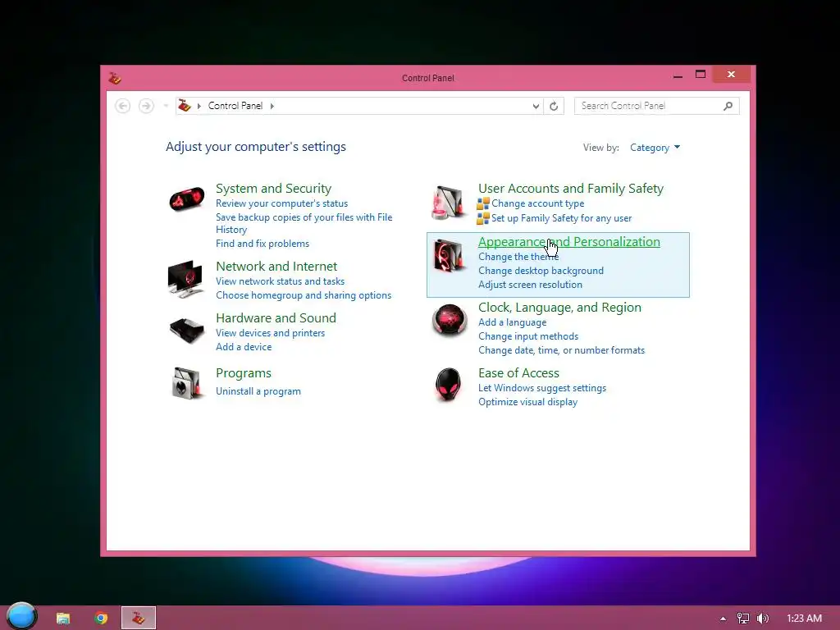Expand the address bar history dropdown
This screenshot has width=840, height=630.
click(x=536, y=106)
